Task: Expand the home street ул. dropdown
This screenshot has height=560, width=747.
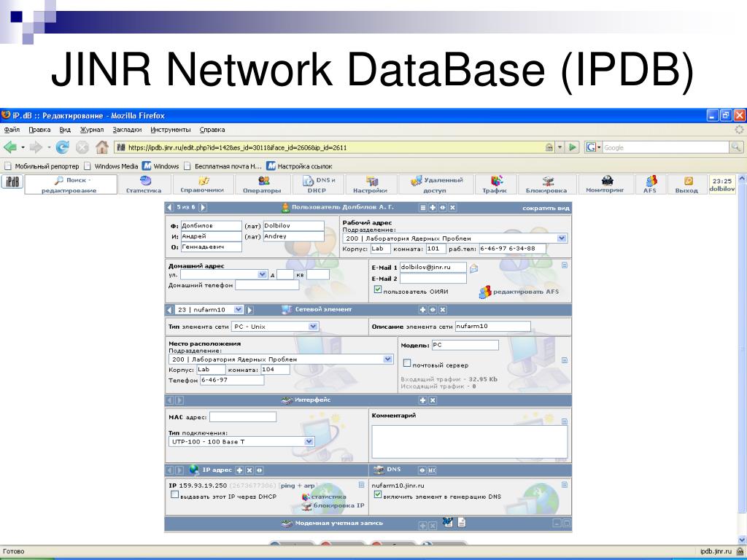Action: [x=263, y=274]
